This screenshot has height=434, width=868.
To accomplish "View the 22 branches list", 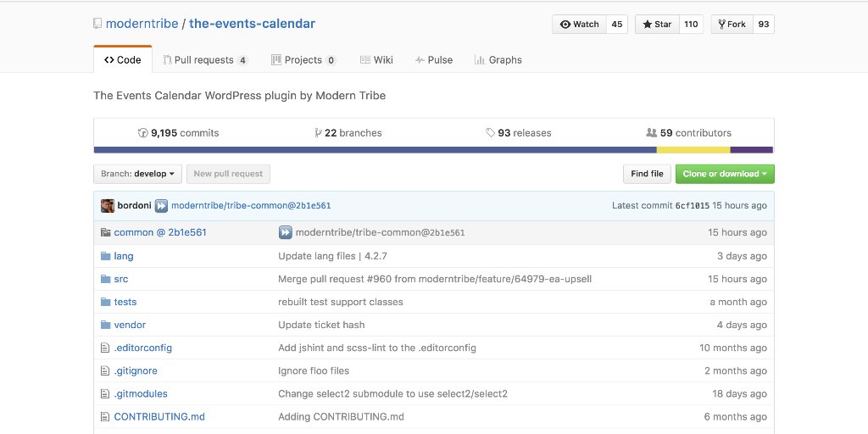I will (x=348, y=133).
